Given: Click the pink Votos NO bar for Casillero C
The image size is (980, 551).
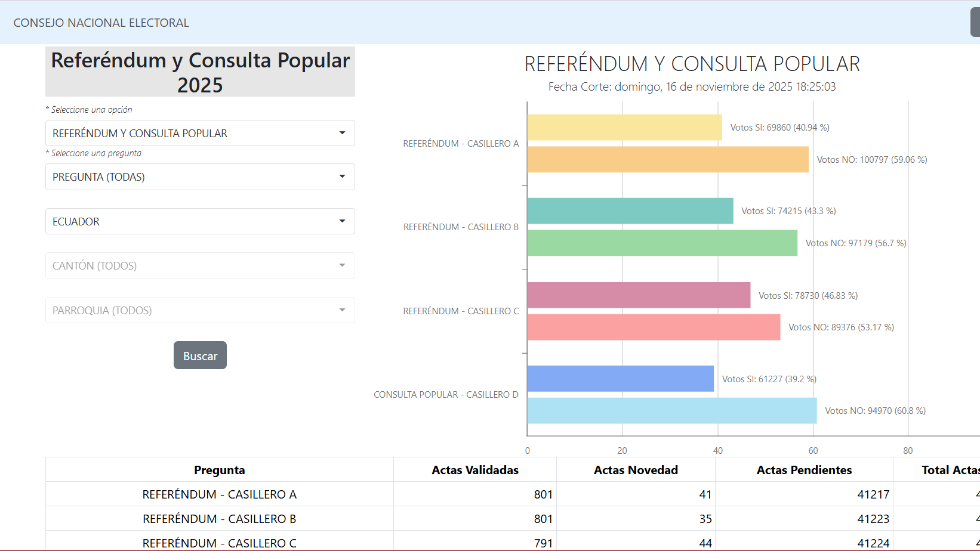Looking at the screenshot, I should coord(654,327).
